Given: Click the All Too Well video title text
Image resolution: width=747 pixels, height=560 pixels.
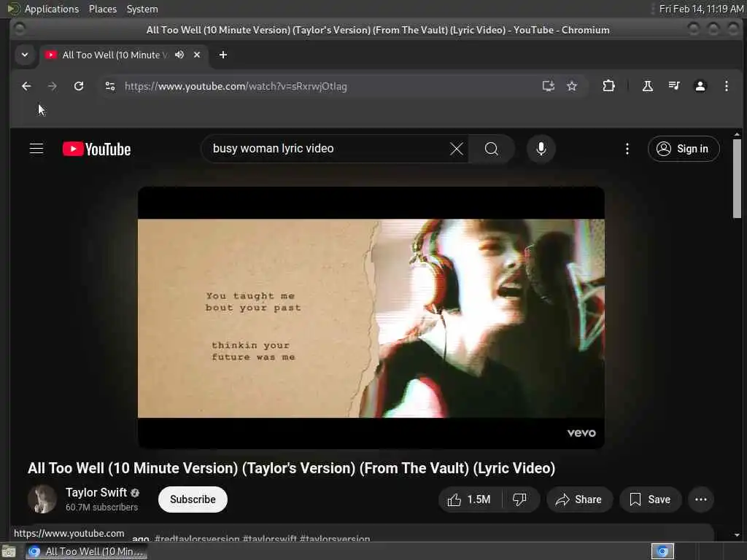Looking at the screenshot, I should click(x=292, y=468).
